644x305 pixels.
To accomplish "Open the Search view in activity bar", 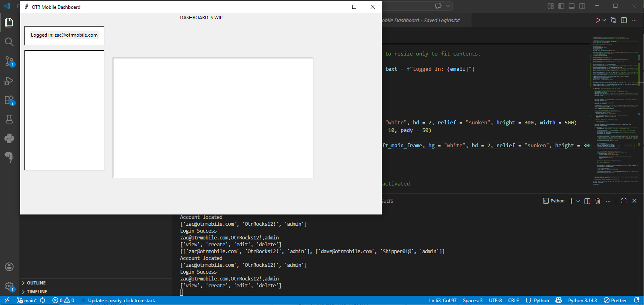I will [9, 42].
